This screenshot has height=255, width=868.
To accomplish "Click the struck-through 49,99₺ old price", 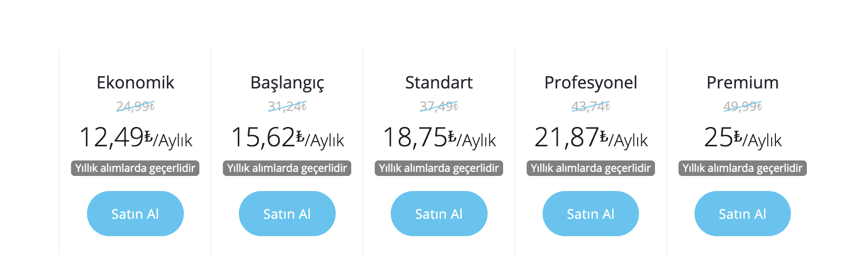I will (742, 107).
